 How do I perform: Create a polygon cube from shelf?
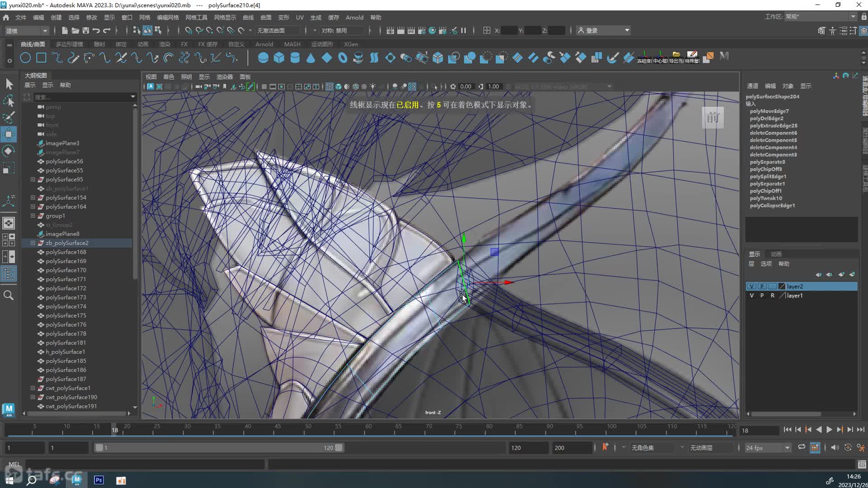279,58
